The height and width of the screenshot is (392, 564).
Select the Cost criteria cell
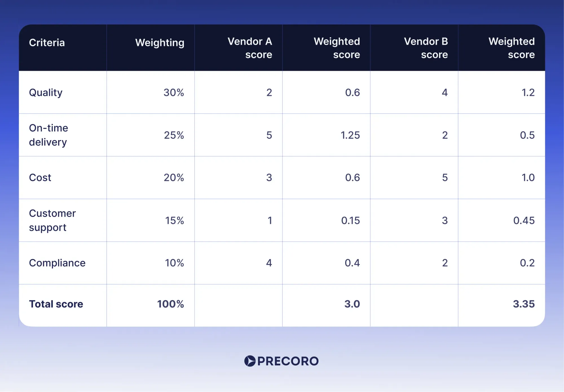click(40, 178)
